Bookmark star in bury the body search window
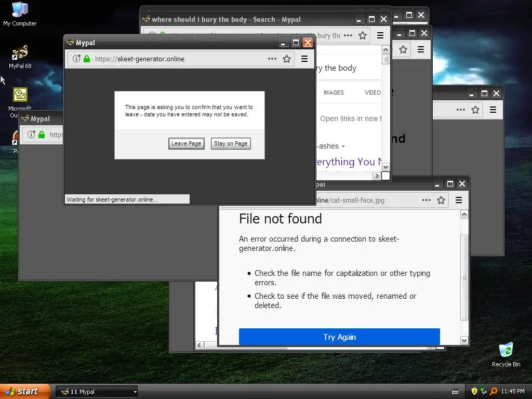Screen dimensions: 532x399 pos(363,35)
